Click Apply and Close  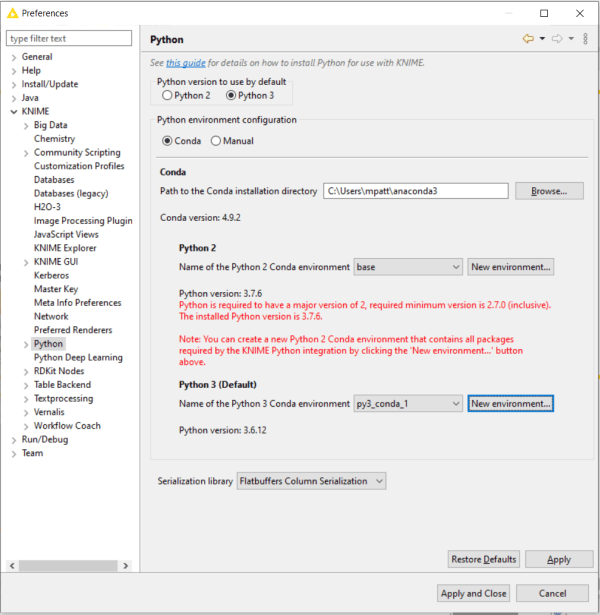click(x=473, y=593)
